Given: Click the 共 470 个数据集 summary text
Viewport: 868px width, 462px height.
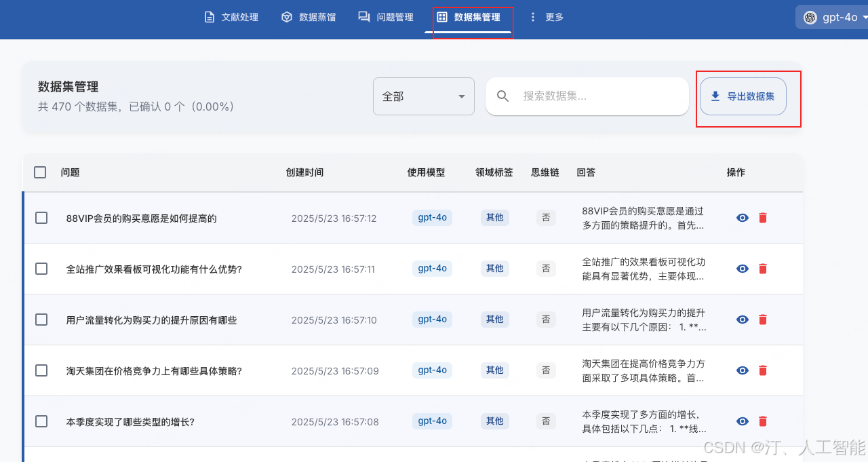Looking at the screenshot, I should pos(136,107).
